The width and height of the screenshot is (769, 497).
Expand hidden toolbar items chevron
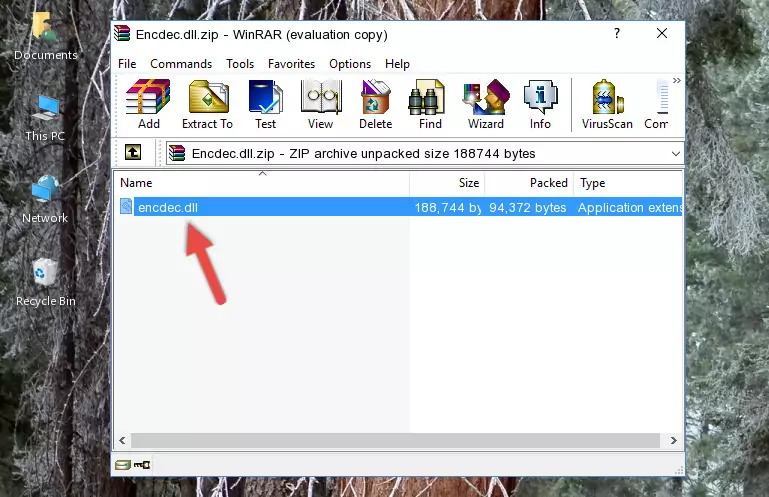[x=677, y=80]
